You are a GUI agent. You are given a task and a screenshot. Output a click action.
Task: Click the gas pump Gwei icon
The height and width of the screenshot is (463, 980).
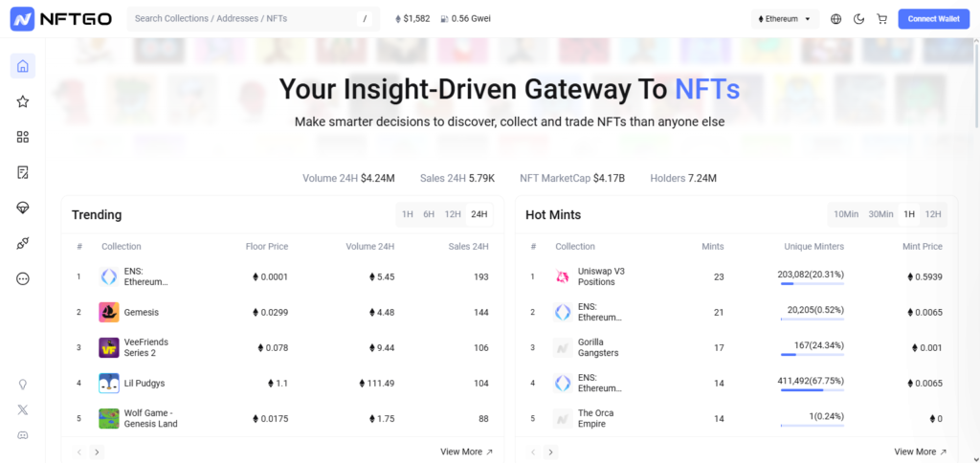click(x=444, y=19)
